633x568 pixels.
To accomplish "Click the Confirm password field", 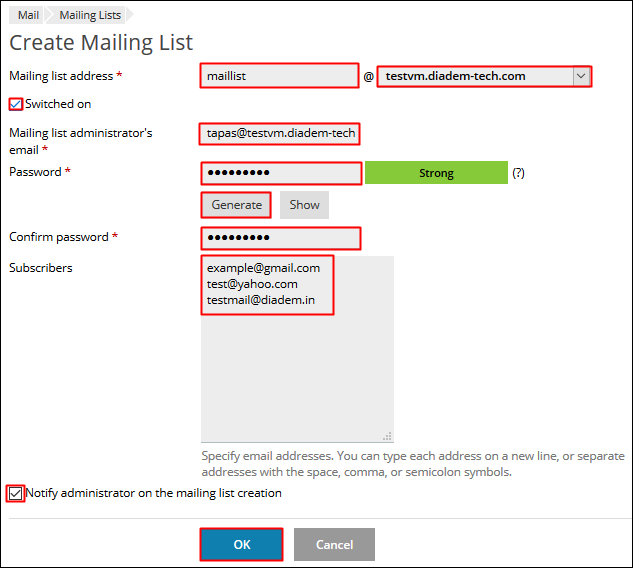I will point(280,238).
